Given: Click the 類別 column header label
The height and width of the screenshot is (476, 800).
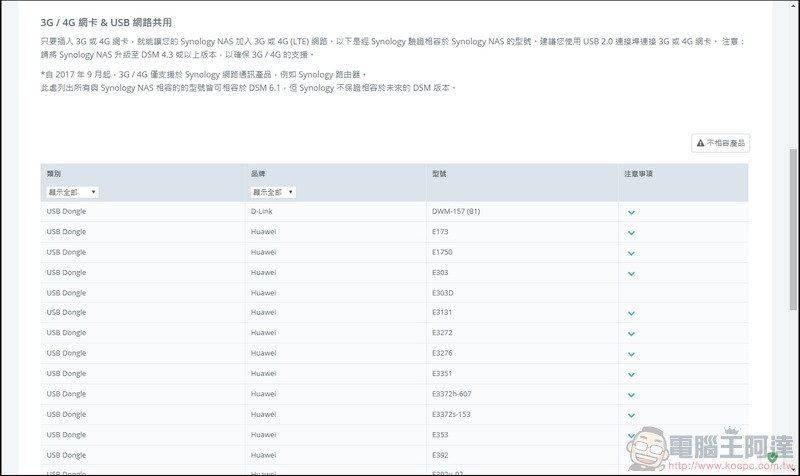Looking at the screenshot, I should 54,174.
